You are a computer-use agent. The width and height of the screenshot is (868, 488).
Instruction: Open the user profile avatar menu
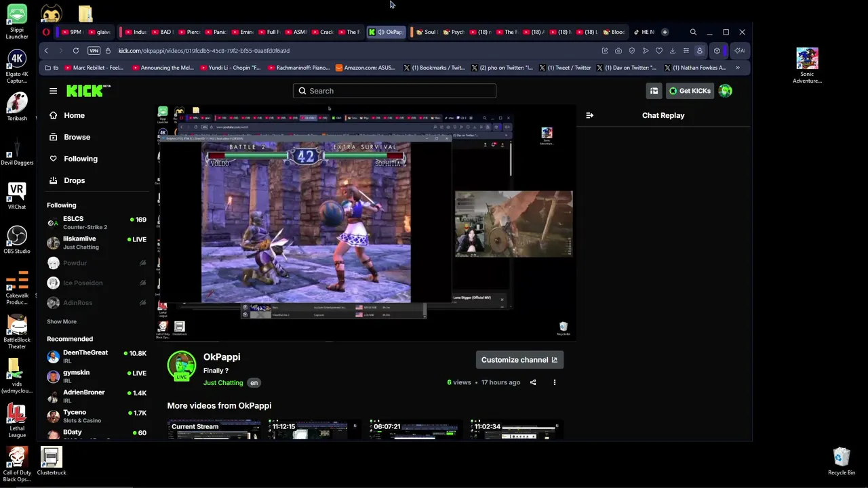[726, 91]
